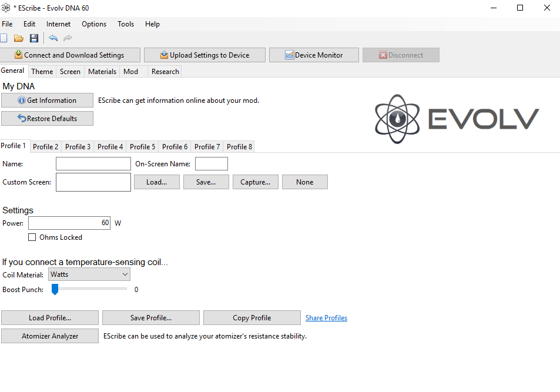Click the Redo arrow icon
The width and height of the screenshot is (560, 392).
pos(68,38)
